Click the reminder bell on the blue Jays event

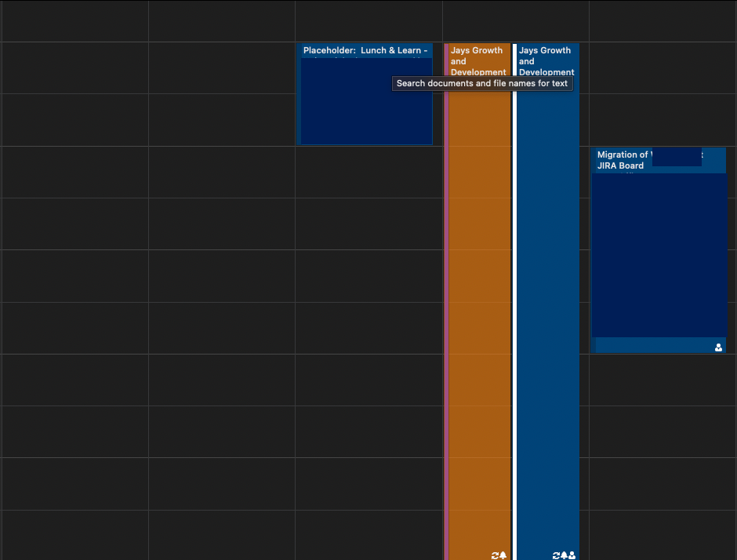coord(564,555)
